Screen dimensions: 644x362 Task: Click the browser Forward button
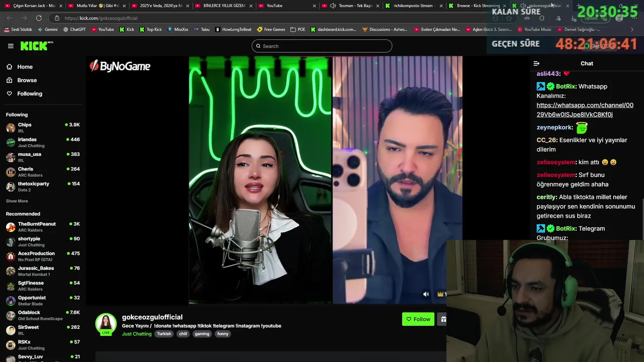tap(24, 18)
